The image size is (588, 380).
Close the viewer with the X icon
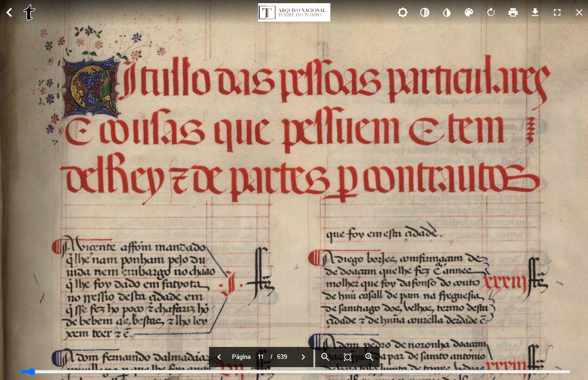click(579, 12)
